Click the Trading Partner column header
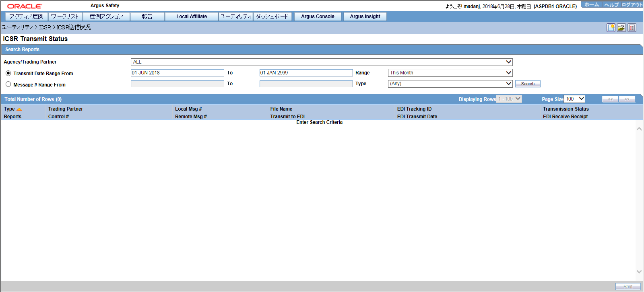Screen dimensions: 644x292 66,109
